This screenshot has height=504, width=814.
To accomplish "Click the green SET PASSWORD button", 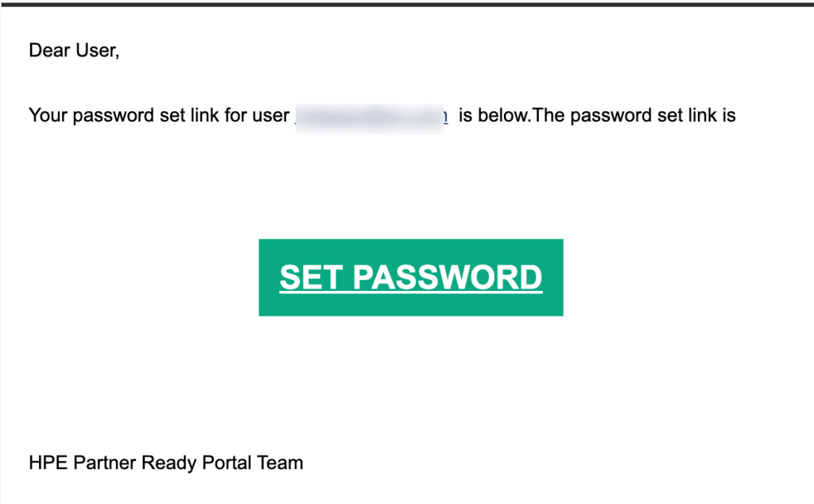I will coord(411,277).
